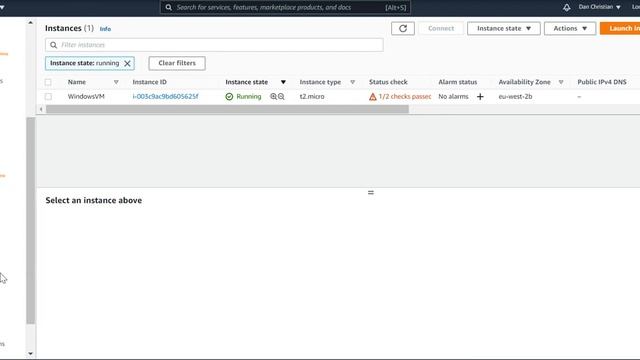Click the Launch instances orange button

click(620, 29)
